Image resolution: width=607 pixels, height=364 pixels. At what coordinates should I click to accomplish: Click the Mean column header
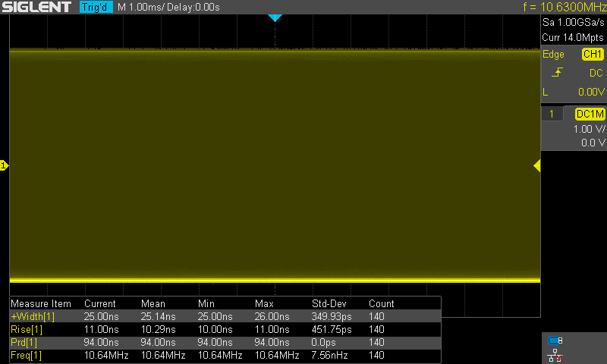[153, 303]
